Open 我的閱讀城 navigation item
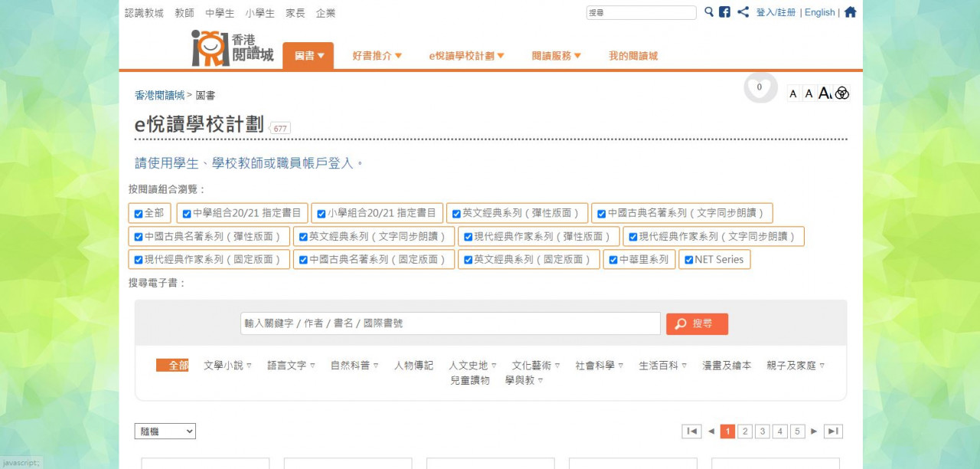Viewport: 980px width, 469px height. tap(633, 56)
